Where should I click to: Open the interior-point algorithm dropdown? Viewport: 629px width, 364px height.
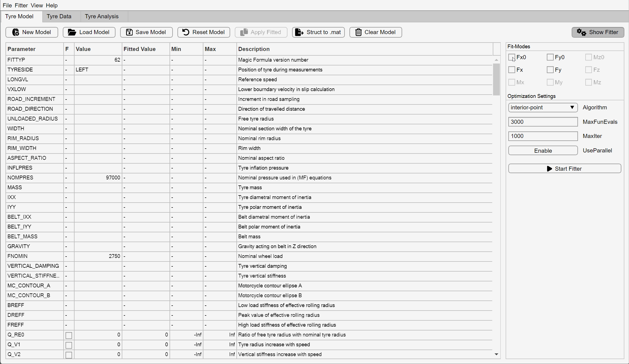(x=543, y=107)
